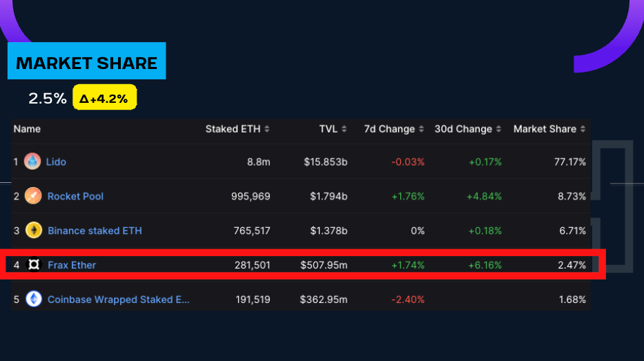Click the Coinbase Wrapped Staked ETH icon
This screenshot has height=361, width=644.
pos(34,300)
